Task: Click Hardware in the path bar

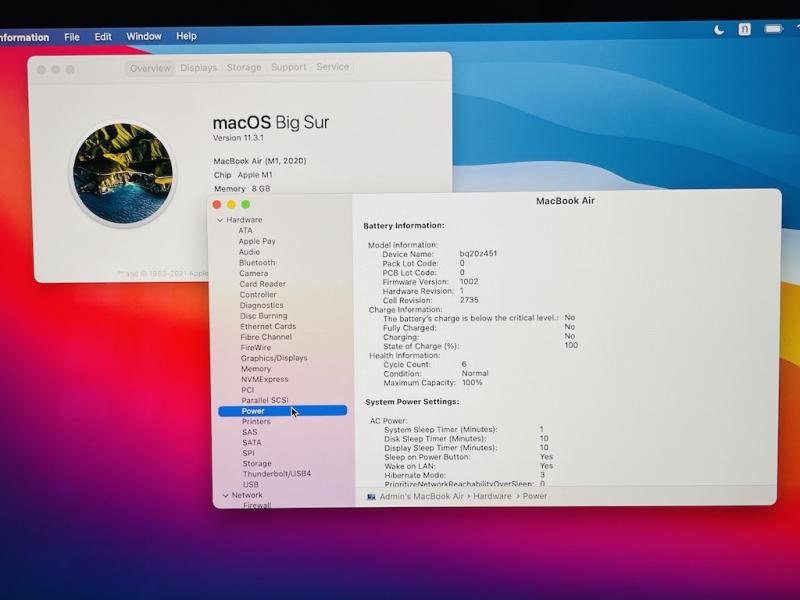Action: [492, 496]
